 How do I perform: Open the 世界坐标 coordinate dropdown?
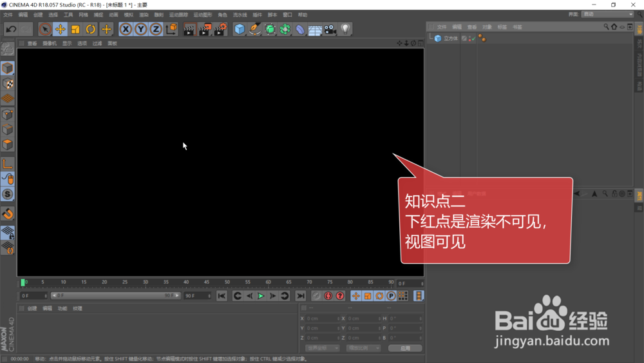[322, 348]
